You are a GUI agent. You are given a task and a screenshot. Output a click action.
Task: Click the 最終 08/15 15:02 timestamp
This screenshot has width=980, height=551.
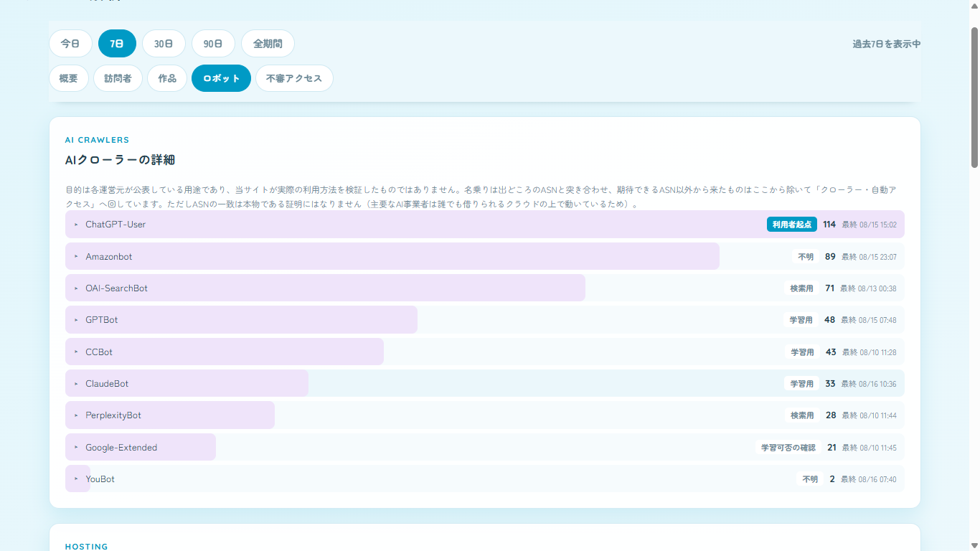pos(870,225)
